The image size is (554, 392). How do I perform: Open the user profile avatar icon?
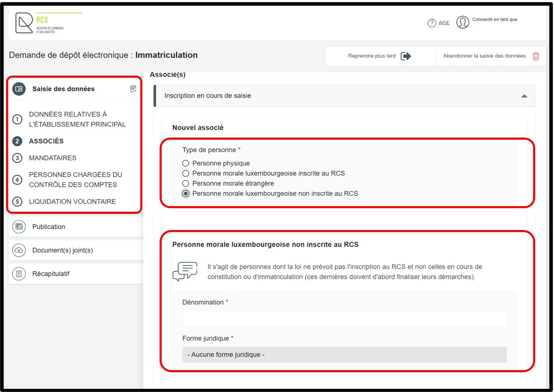pyautogui.click(x=463, y=22)
